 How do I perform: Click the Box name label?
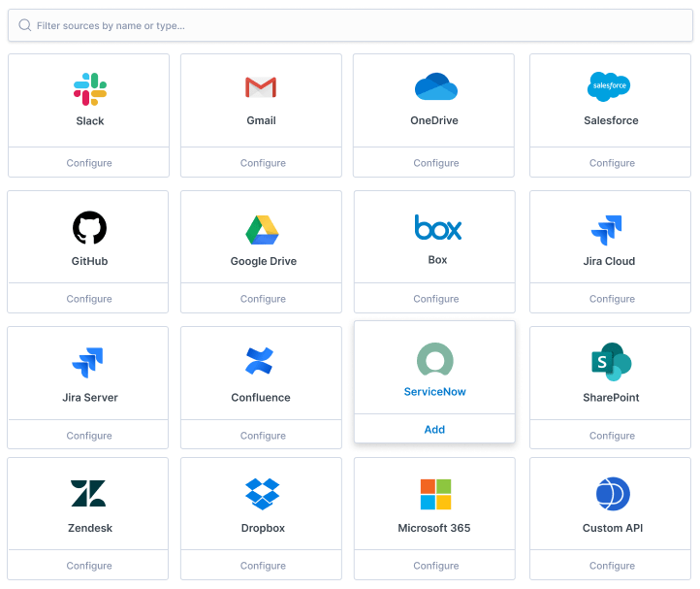coord(437,260)
